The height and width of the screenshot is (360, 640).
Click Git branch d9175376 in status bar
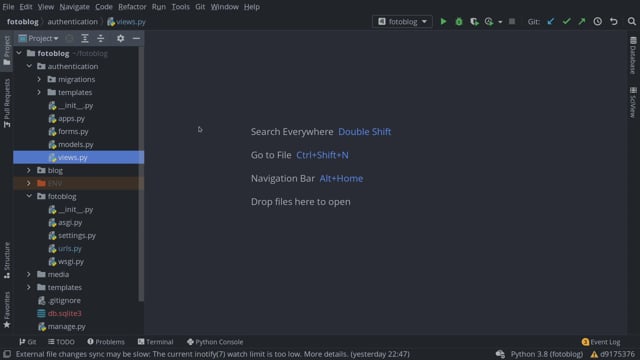(618, 354)
